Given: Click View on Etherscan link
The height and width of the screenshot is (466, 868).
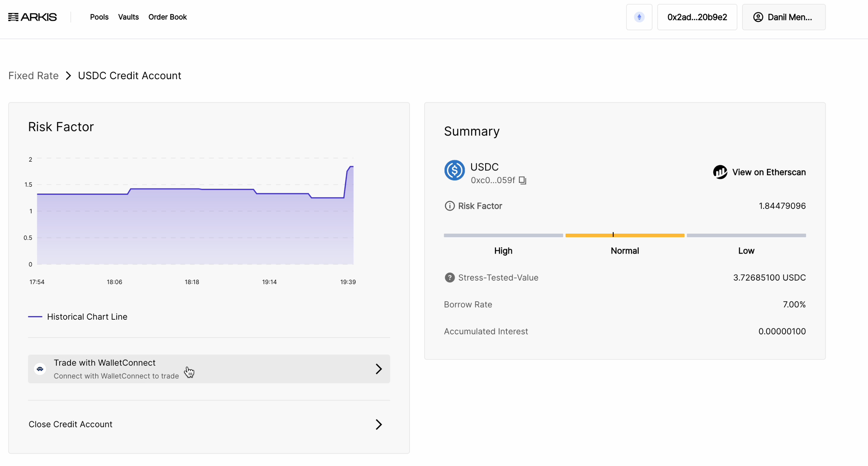Looking at the screenshot, I should coord(769,172).
